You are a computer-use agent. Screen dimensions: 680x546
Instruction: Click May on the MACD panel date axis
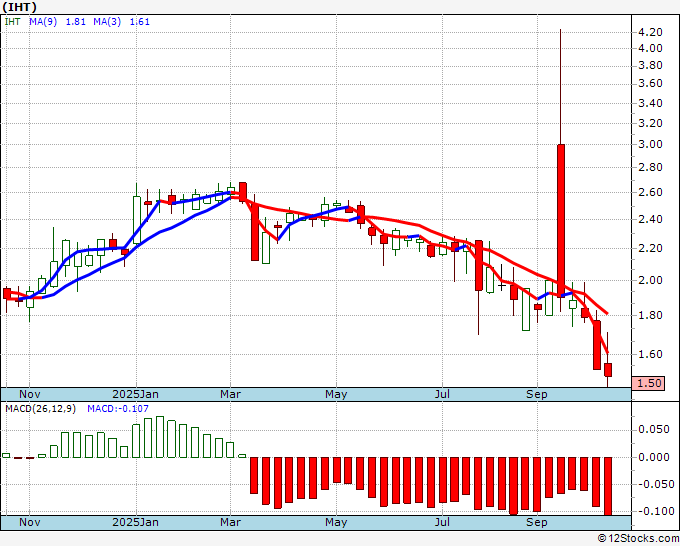[336, 522]
